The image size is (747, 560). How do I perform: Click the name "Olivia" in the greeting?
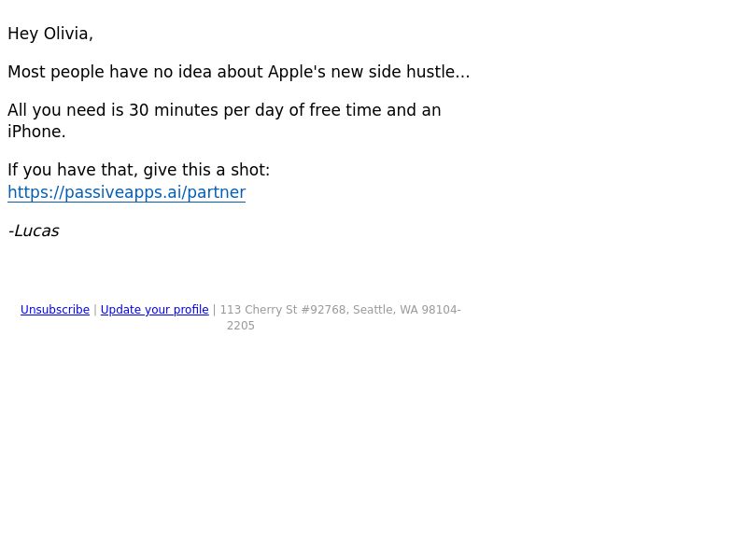(65, 34)
